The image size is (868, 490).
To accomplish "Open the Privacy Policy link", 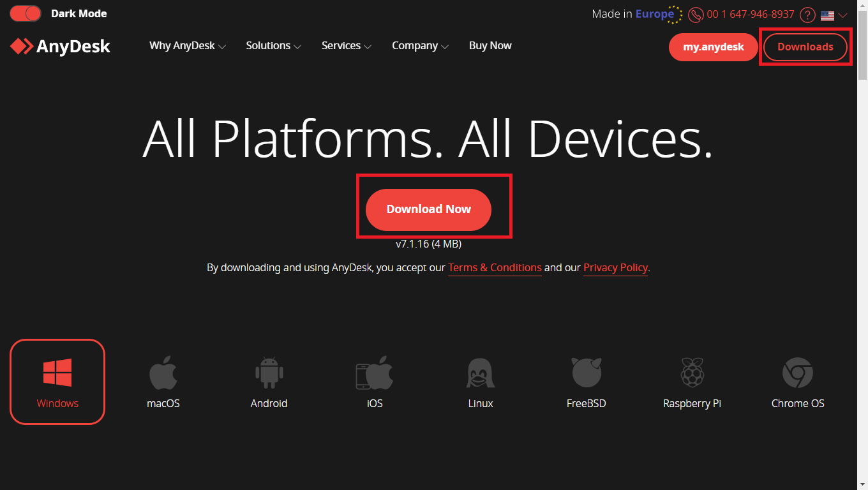I will [x=615, y=268].
